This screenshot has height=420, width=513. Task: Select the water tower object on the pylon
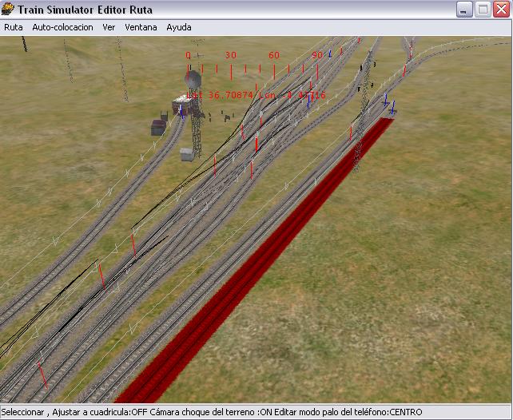pos(193,79)
